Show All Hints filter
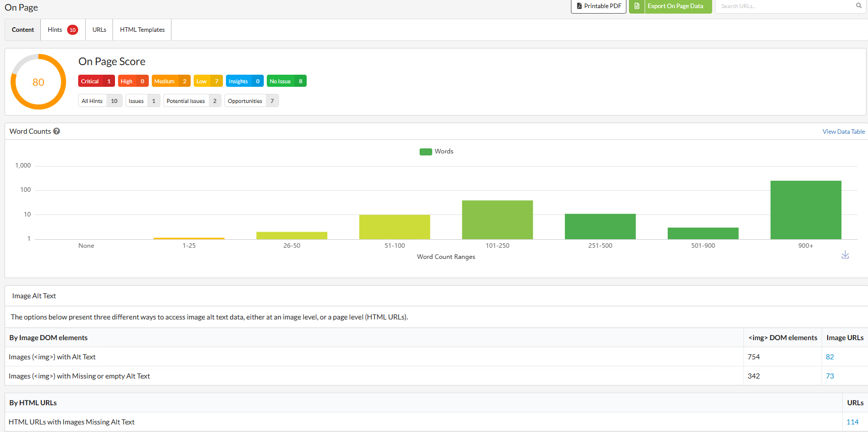868x432 pixels. pyautogui.click(x=100, y=101)
